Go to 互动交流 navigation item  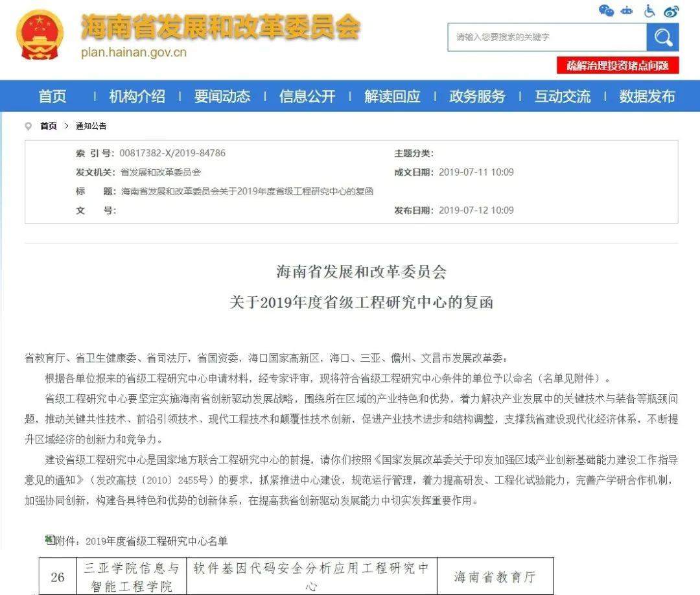[562, 97]
